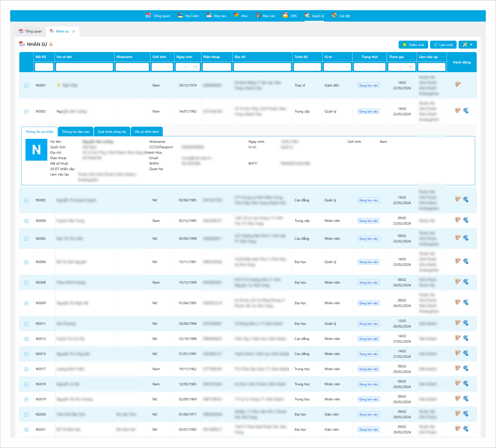Open the Trình độ filter dropdown
This screenshot has width=496, height=448.
coord(307,67)
